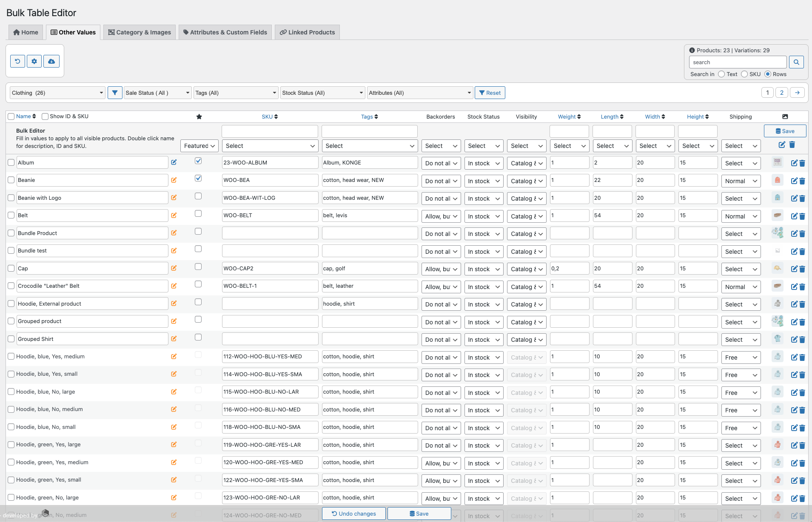Toggle the Featured checkbox for Beanie
Image resolution: width=812 pixels, height=522 pixels.
(x=198, y=178)
